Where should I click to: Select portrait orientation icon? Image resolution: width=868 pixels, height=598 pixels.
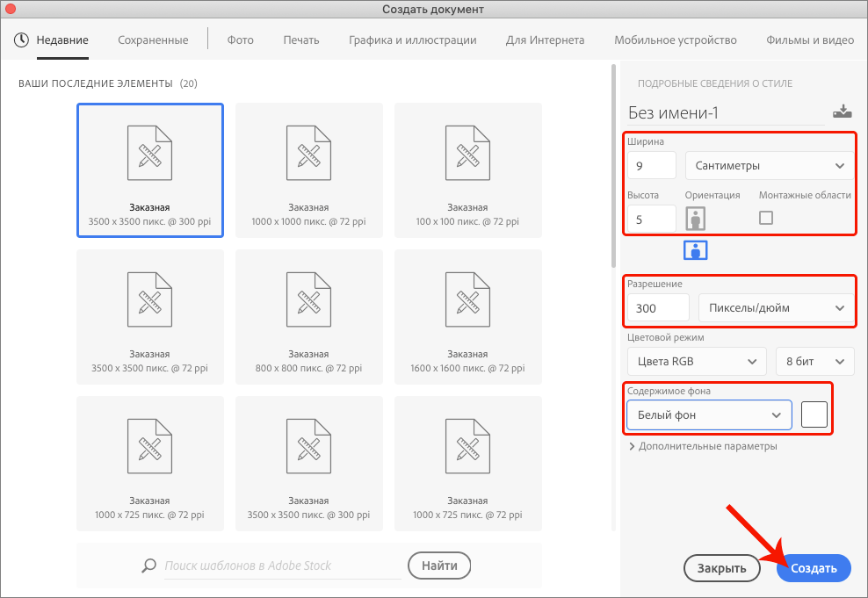tap(697, 219)
